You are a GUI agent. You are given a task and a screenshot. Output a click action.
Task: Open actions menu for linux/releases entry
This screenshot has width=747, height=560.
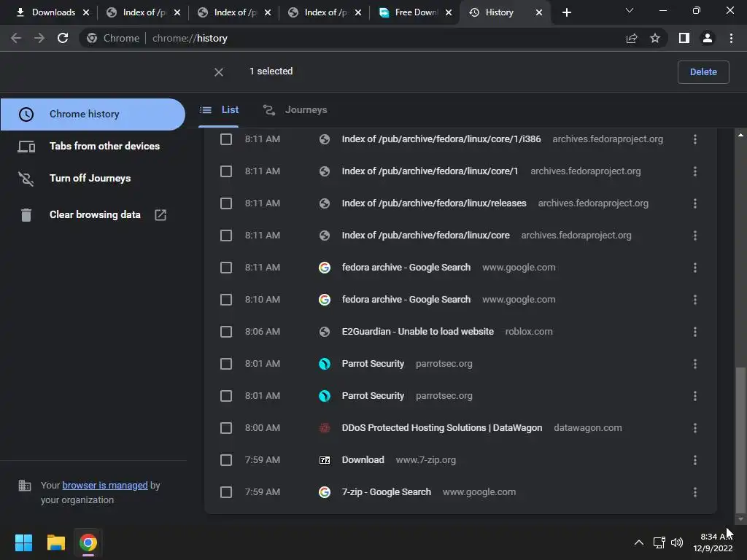pyautogui.click(x=695, y=203)
